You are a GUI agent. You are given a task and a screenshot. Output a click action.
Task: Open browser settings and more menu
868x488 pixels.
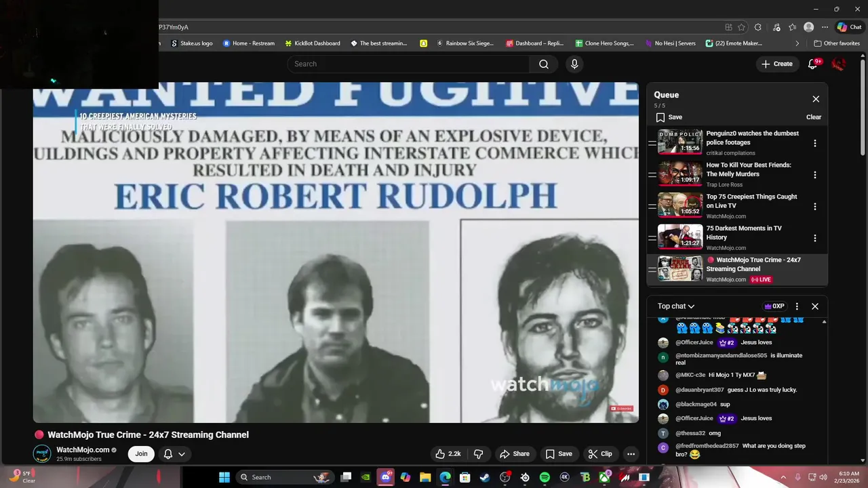(825, 27)
